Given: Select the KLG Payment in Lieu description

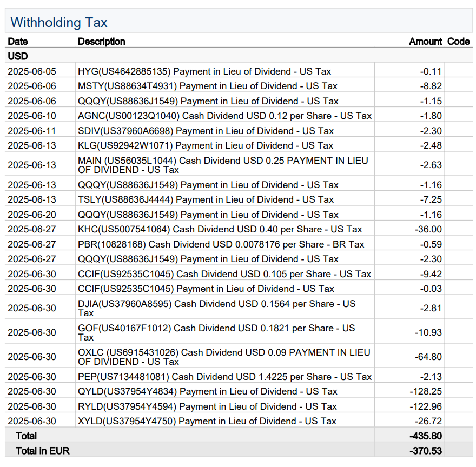Looking at the screenshot, I should 206,145.
